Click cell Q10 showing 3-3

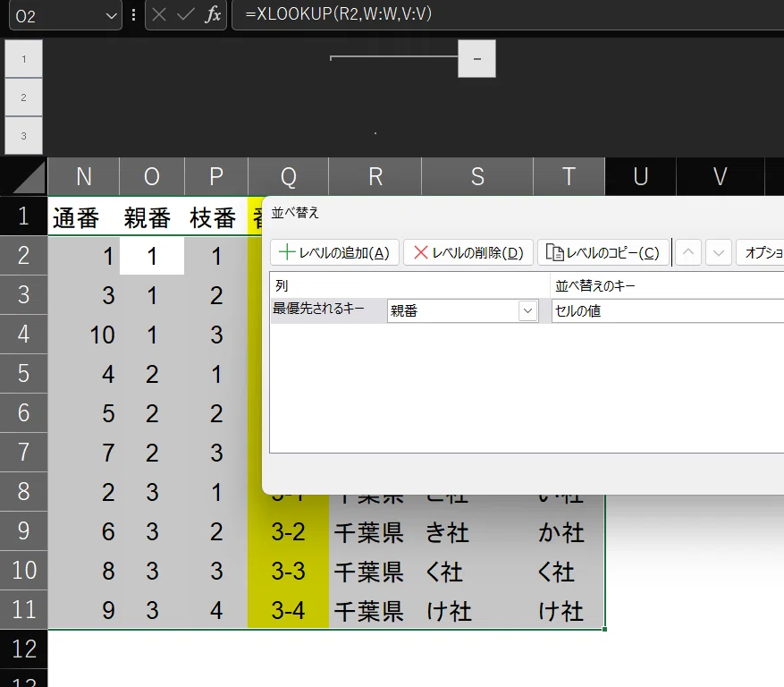coord(289,571)
